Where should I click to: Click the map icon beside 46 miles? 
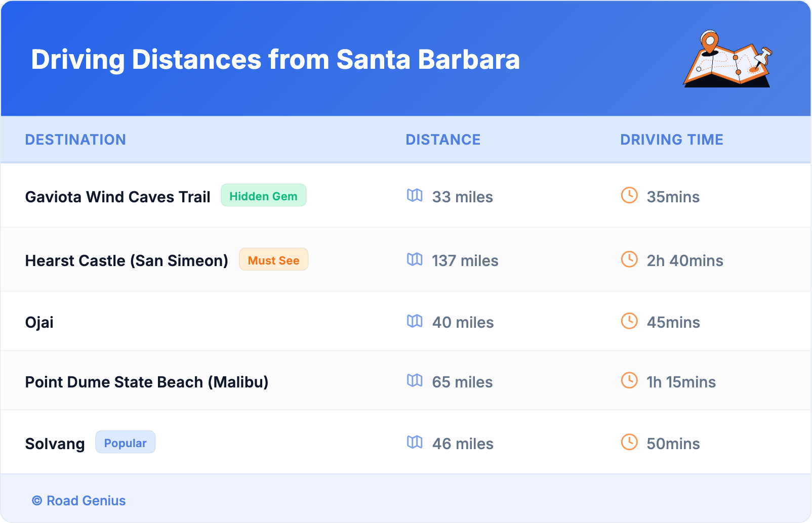pos(415,442)
